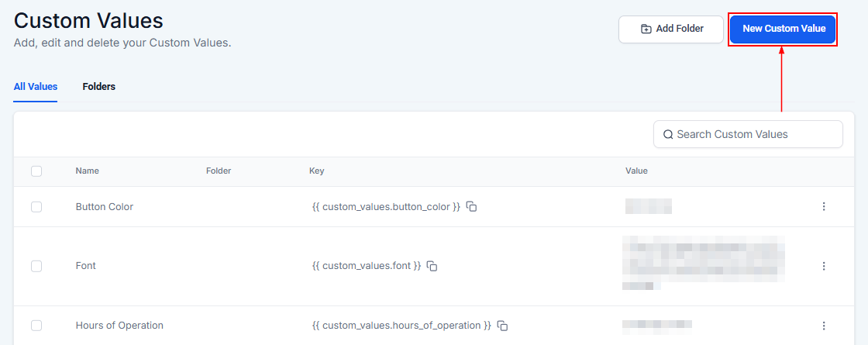
Task: Check the Button Color row checkbox
Action: click(36, 207)
